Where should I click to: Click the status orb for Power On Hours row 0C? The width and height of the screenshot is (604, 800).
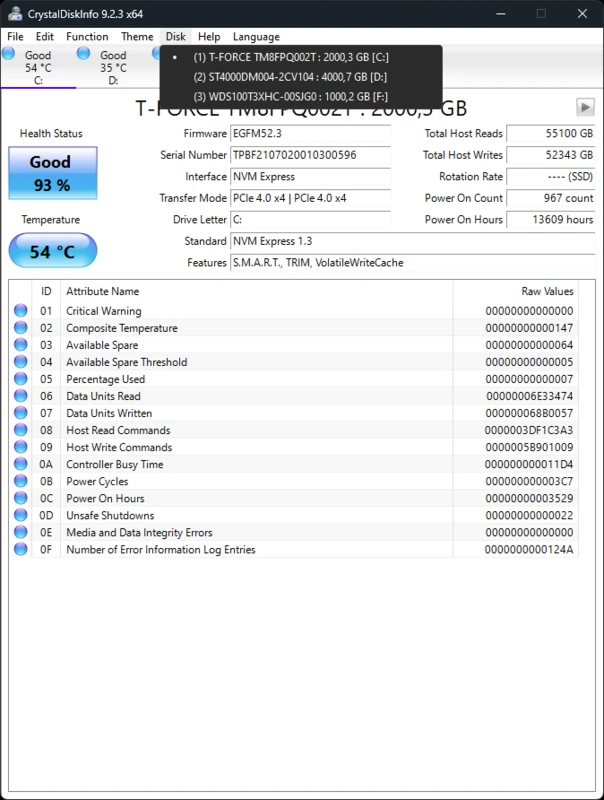pyautogui.click(x=20, y=497)
